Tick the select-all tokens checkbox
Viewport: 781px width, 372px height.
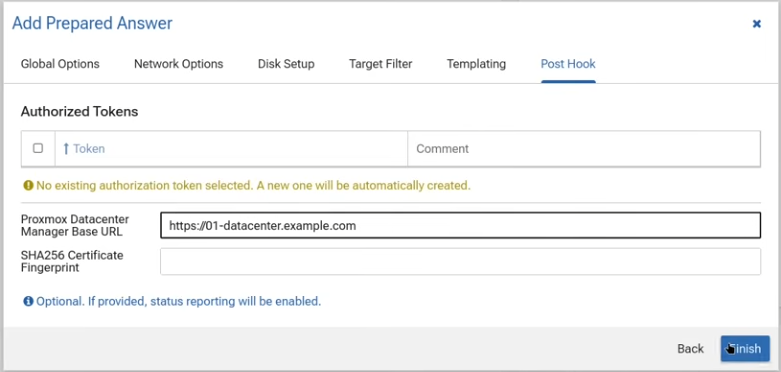tap(38, 148)
